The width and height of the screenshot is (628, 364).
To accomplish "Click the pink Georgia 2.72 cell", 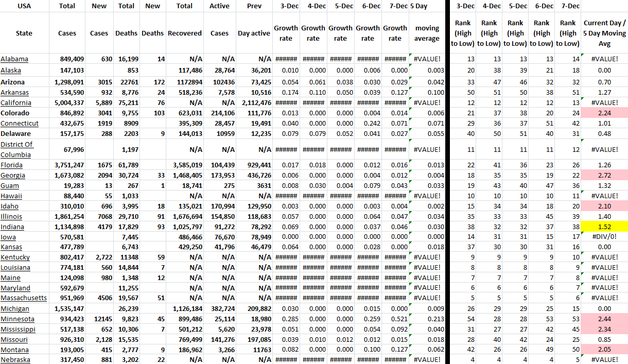I will [x=604, y=176].
